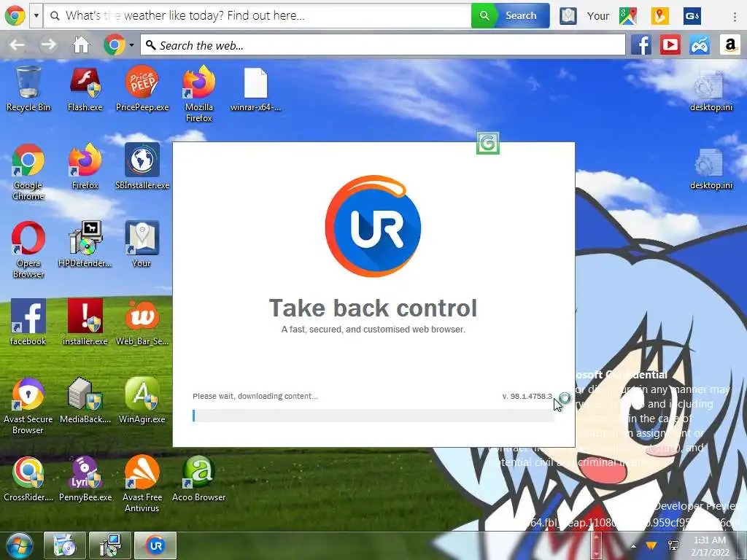Run SBInstaller.exe from the desktop
This screenshot has height=560, width=747.
click(142, 167)
